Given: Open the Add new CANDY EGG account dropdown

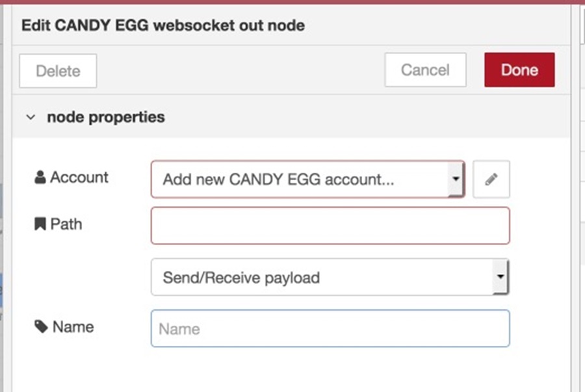Looking at the screenshot, I should pyautogui.click(x=308, y=179).
